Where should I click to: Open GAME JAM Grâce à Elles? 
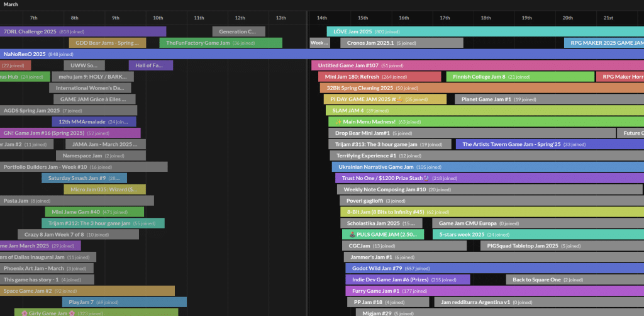94,99
